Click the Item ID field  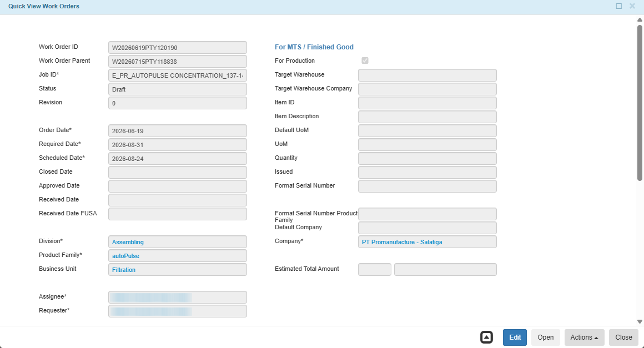pos(427,103)
